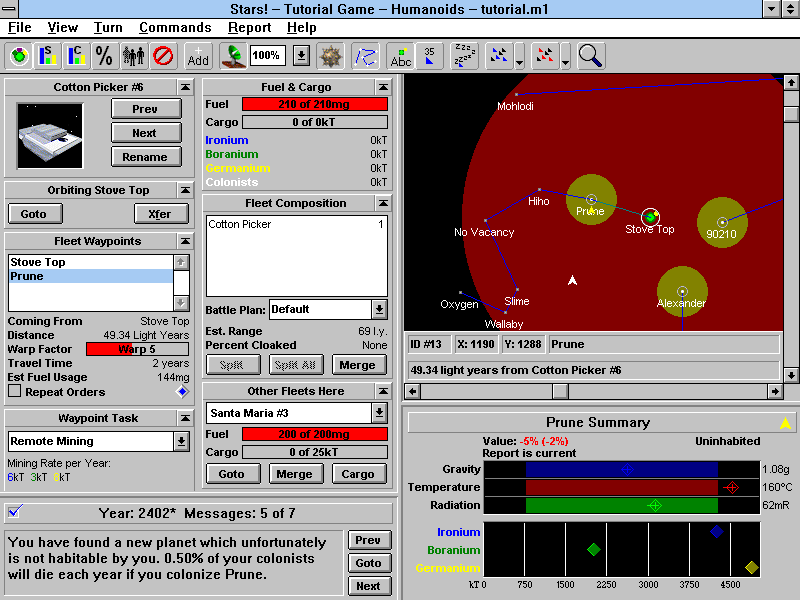Open the Remote Mining task dropdown
Image resolution: width=800 pixels, height=600 pixels.
point(181,441)
